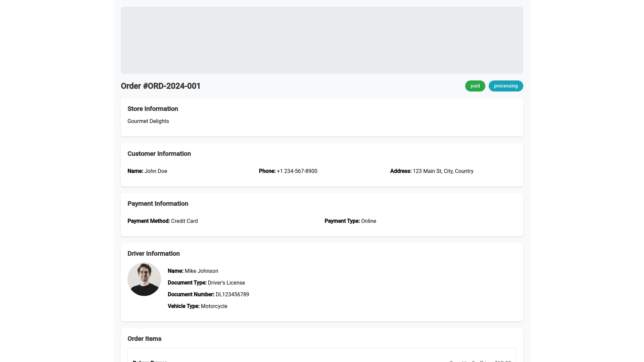
Task: Click the Store Information heading
Action: (153, 109)
